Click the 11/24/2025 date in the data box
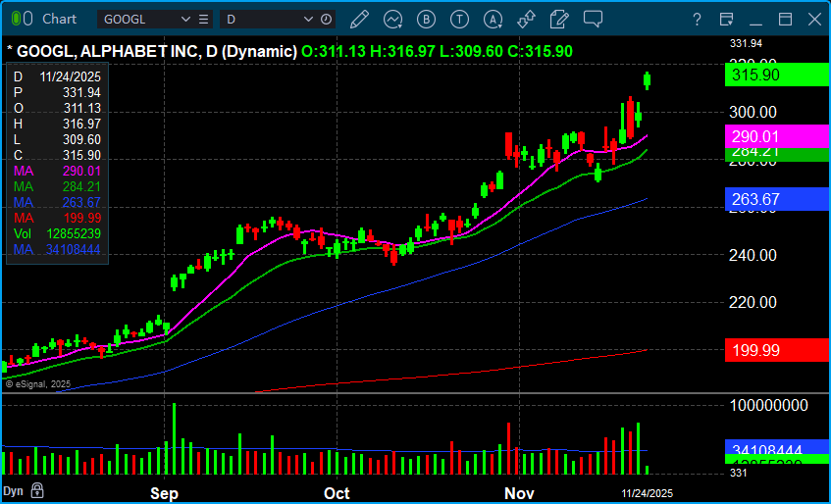 71,77
